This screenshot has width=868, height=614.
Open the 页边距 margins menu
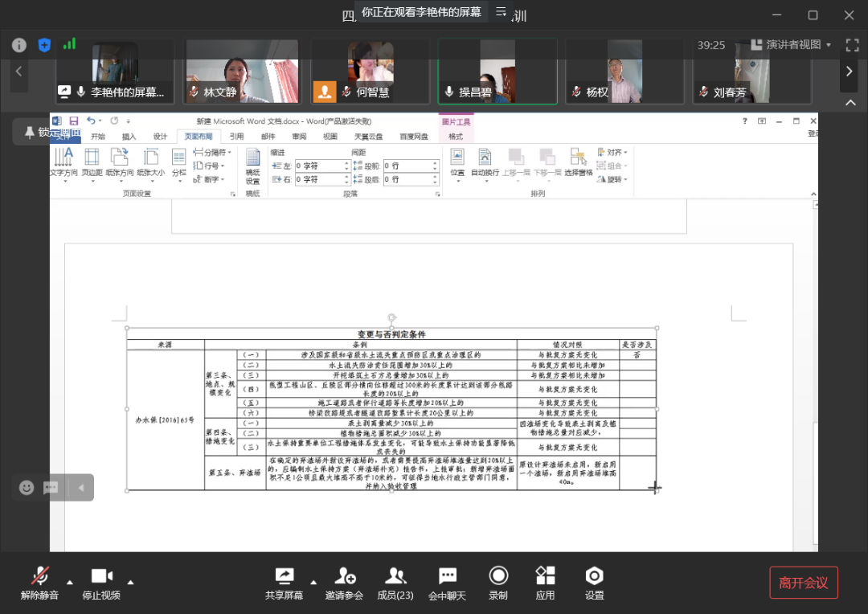coord(92,164)
